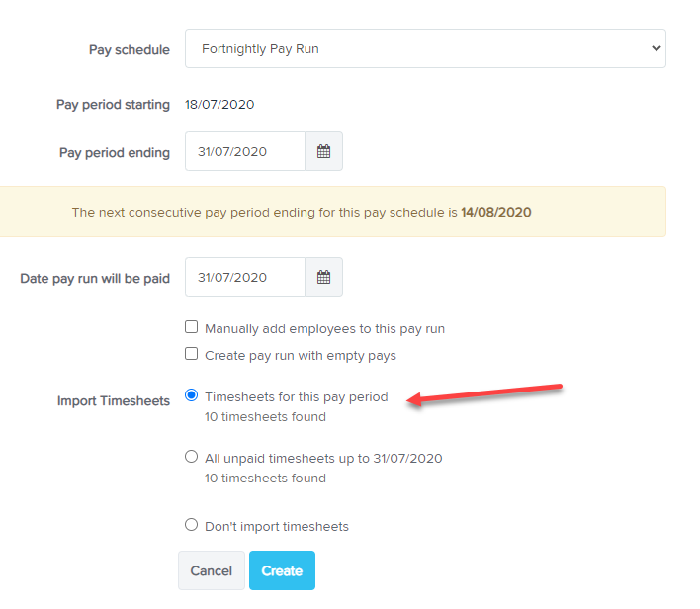Image resolution: width=700 pixels, height=609 pixels.
Task: Click the 'Timesheets for this pay period' label text
Action: coord(297,396)
